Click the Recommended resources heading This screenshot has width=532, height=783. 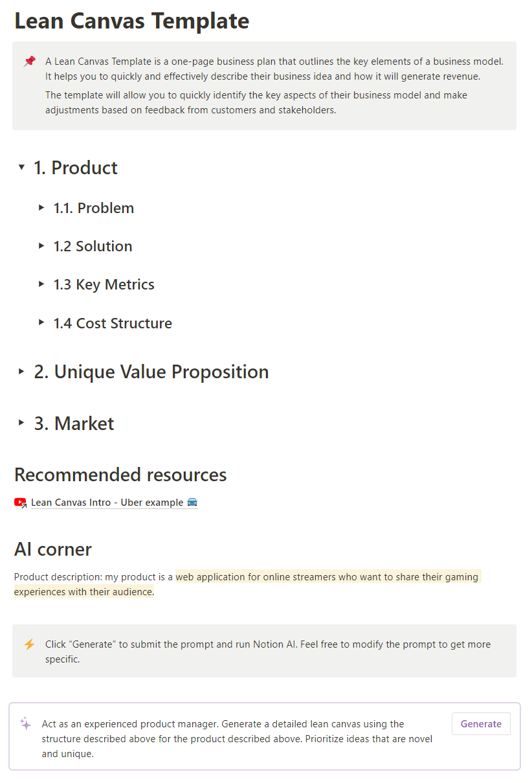pyautogui.click(x=120, y=475)
